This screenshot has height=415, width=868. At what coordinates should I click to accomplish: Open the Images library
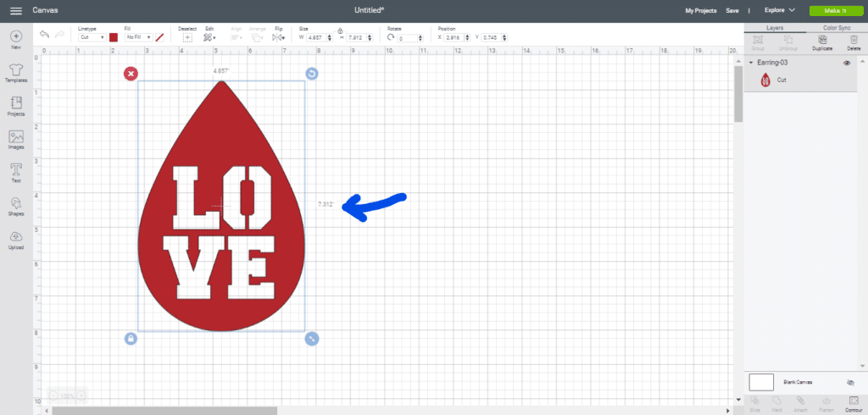coord(16,139)
